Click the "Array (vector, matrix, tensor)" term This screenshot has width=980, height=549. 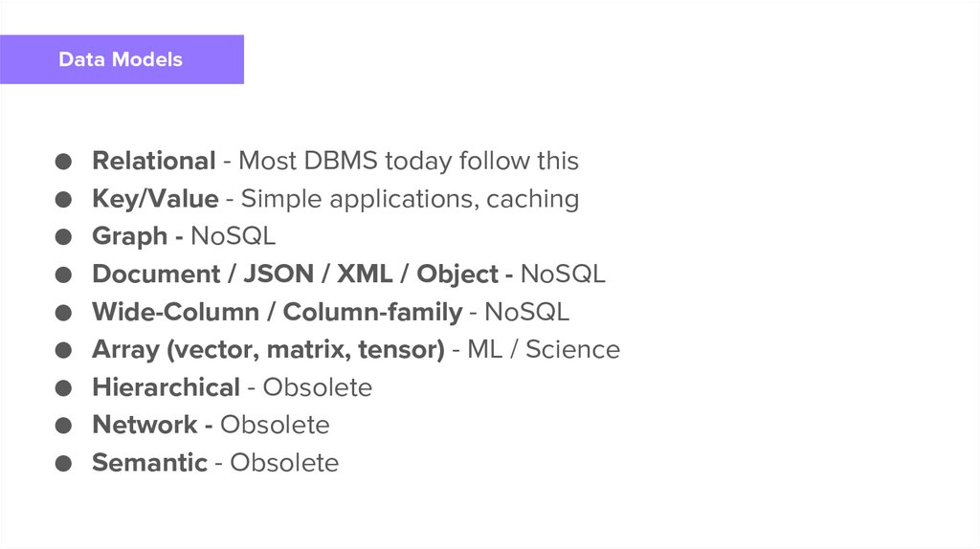point(268,350)
